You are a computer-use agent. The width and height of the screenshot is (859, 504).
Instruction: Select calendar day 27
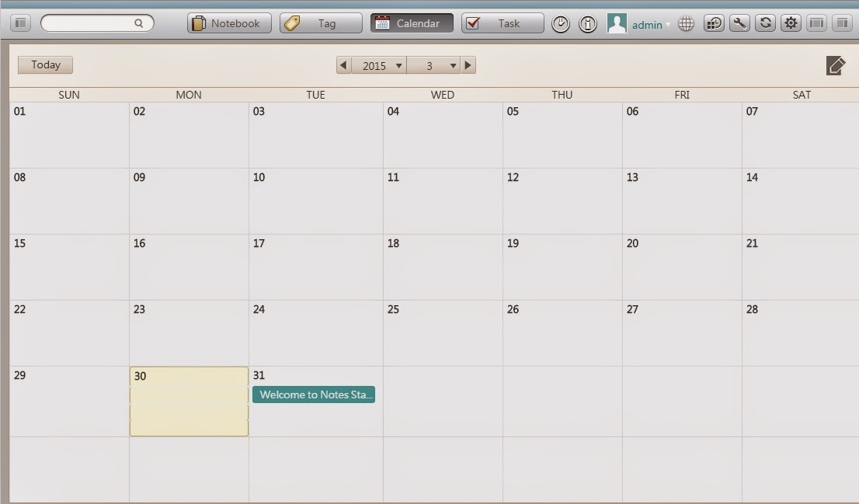point(681,333)
